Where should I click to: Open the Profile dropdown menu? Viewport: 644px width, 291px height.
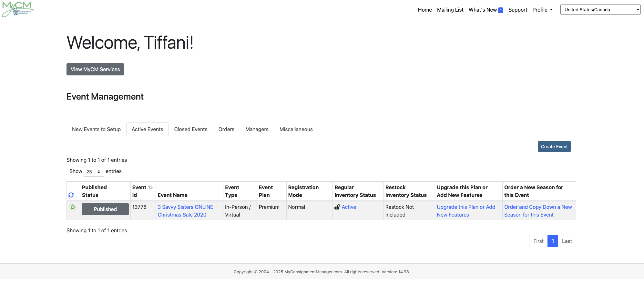(542, 10)
